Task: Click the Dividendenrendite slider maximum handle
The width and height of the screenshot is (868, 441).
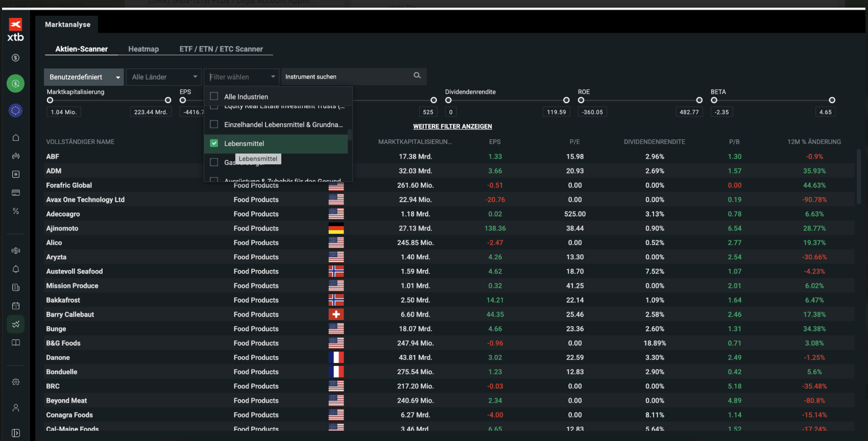Action: click(566, 100)
